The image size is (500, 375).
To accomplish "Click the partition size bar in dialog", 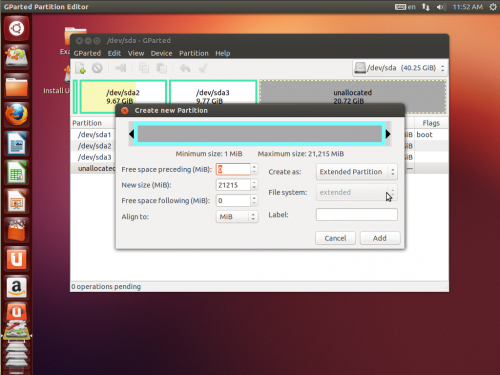I will [260, 134].
